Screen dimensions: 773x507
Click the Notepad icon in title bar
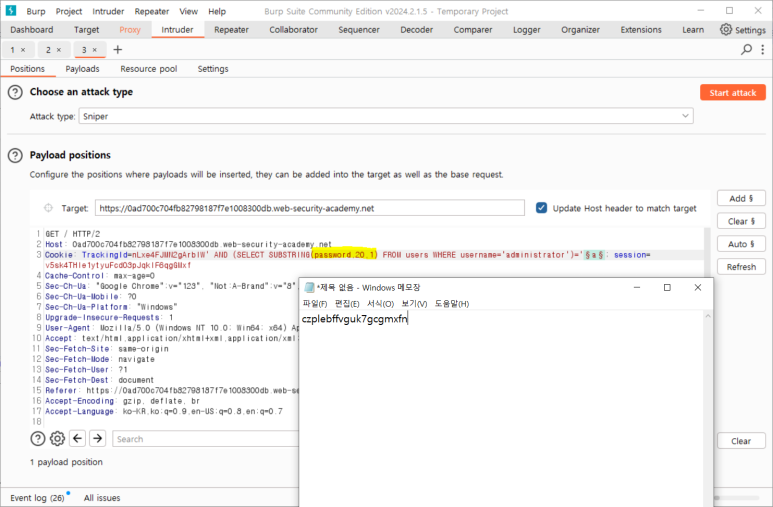point(309,288)
